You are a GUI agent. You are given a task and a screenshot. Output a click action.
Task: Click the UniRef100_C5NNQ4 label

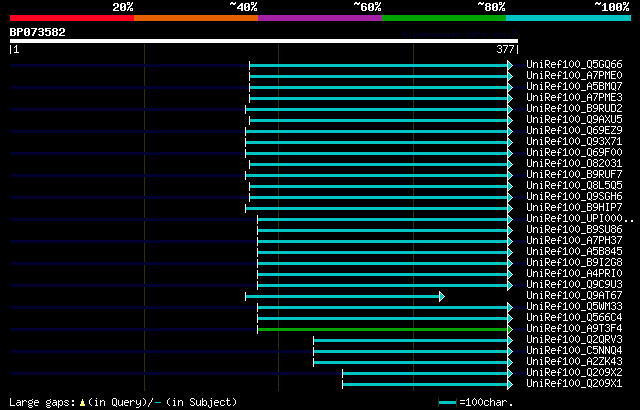pos(574,351)
